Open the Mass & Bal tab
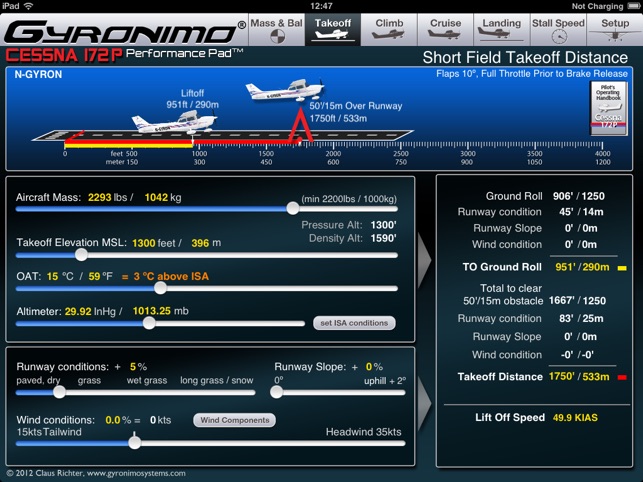The height and width of the screenshot is (482, 643). [276, 30]
